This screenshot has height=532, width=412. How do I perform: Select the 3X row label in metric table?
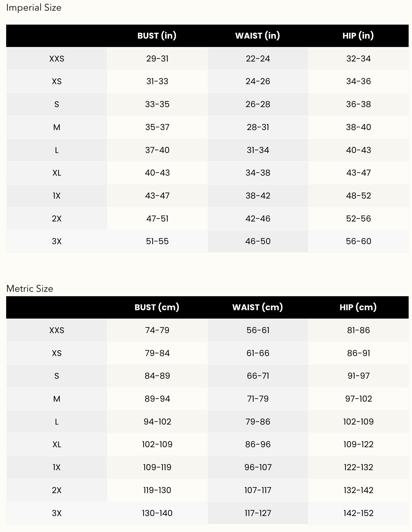pyautogui.click(x=57, y=513)
